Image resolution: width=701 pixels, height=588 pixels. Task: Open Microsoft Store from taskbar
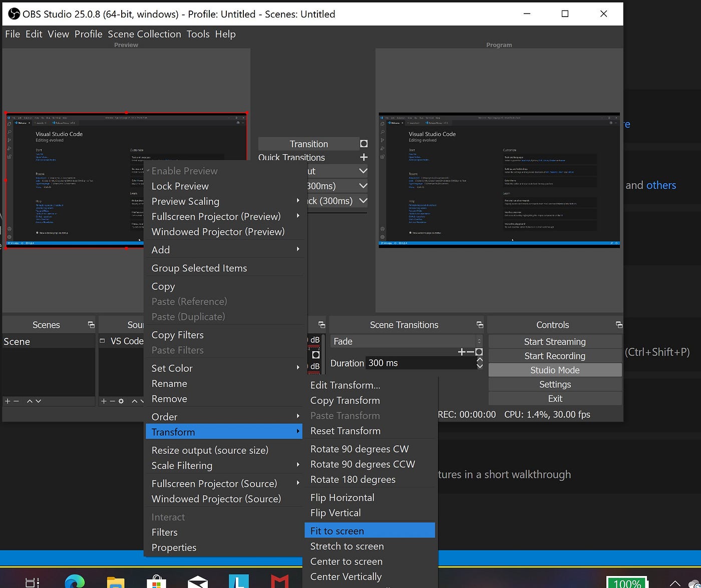pyautogui.click(x=156, y=581)
